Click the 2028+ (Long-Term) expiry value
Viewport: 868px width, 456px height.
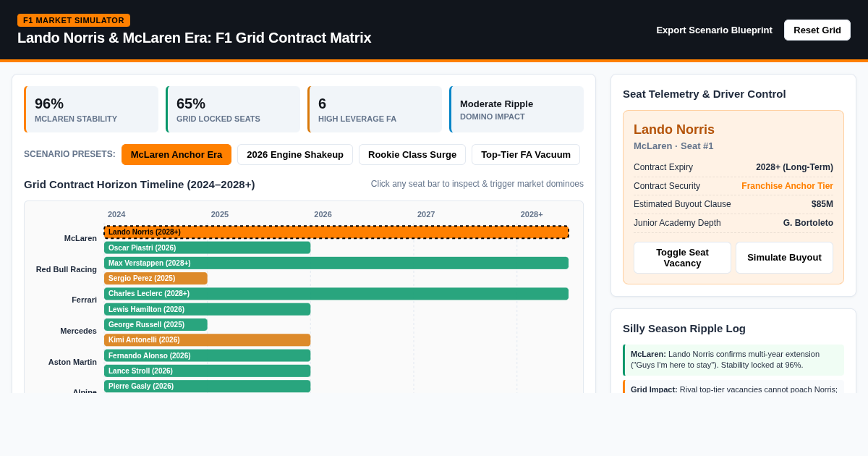(794, 167)
